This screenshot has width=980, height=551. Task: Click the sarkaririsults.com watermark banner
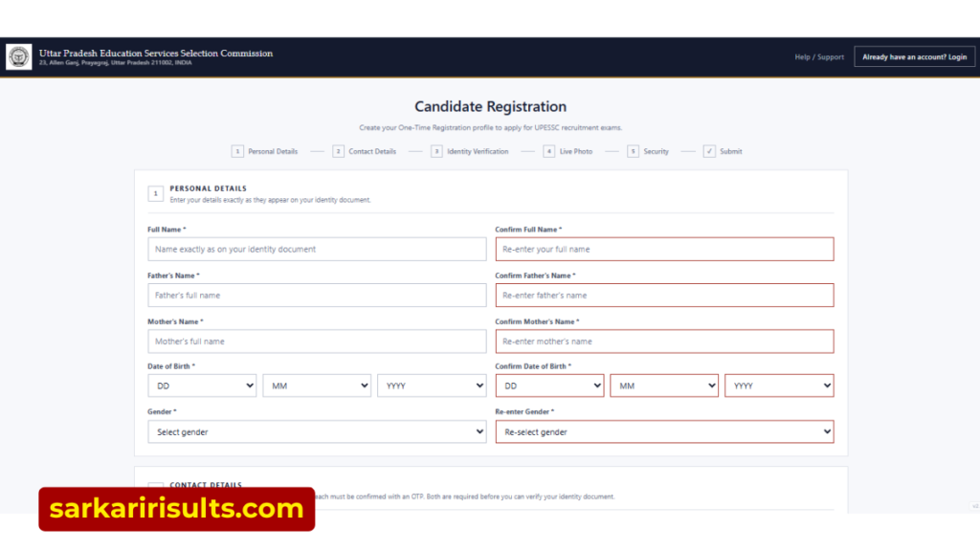[177, 509]
